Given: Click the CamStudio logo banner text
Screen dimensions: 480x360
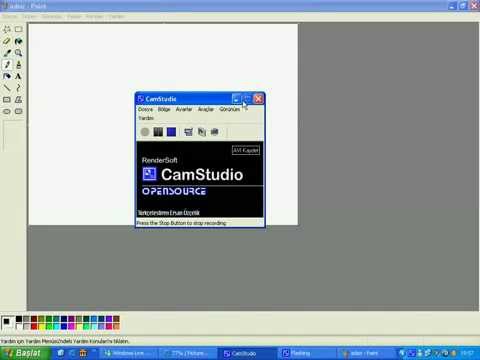Looking at the screenshot, I should click(x=202, y=175).
